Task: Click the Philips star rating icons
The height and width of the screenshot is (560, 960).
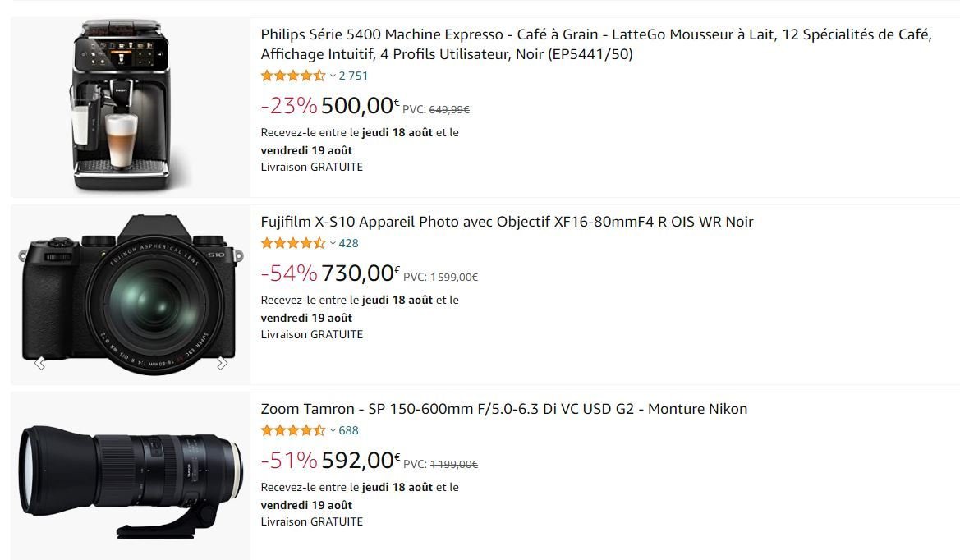Action: (x=293, y=76)
